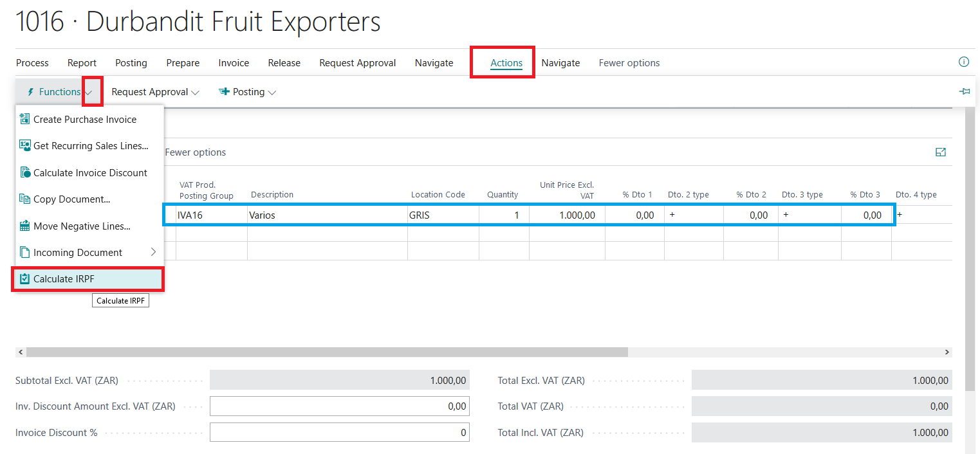Click the % Dto 2 cell in Varios row
Viewport: 980px width, 454px height.
[751, 215]
